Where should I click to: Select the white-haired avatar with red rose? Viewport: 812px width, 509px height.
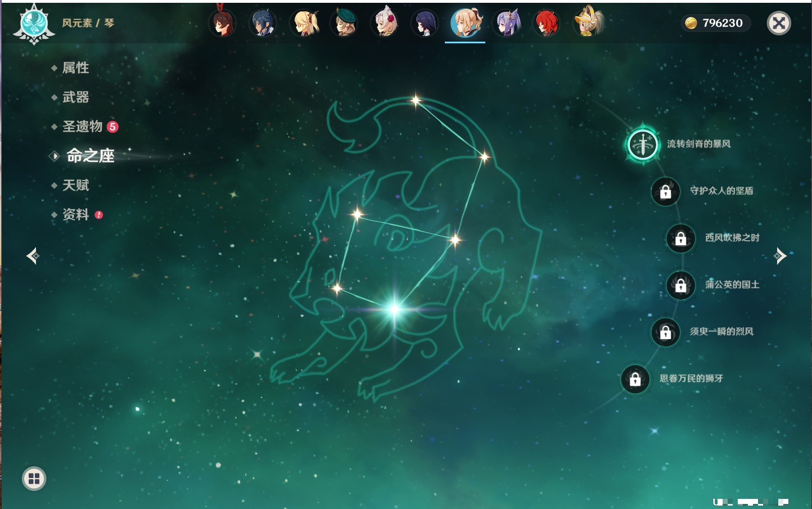tap(385, 22)
